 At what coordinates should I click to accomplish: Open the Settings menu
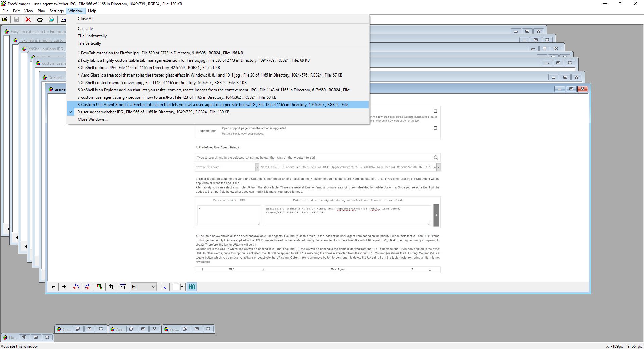(x=57, y=11)
